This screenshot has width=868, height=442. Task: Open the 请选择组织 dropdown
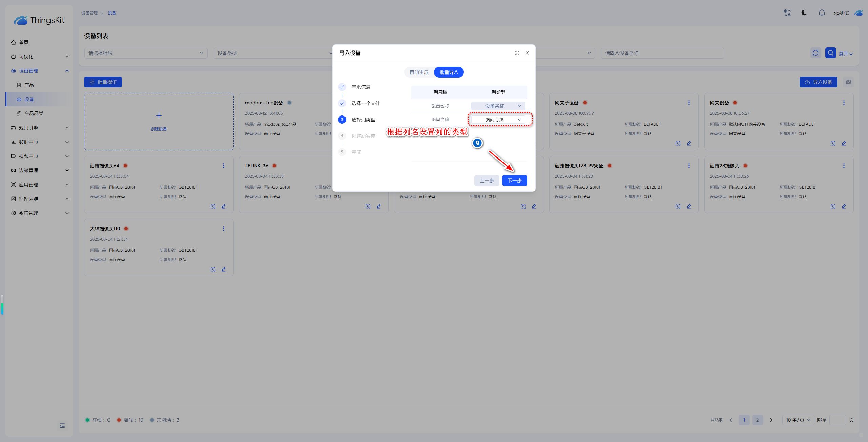click(145, 53)
